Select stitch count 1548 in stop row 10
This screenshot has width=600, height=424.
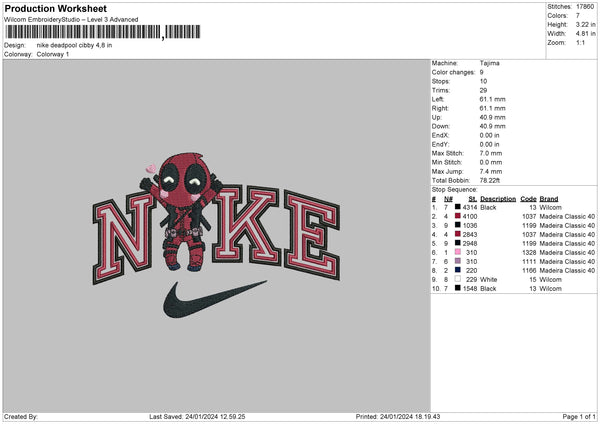point(470,289)
